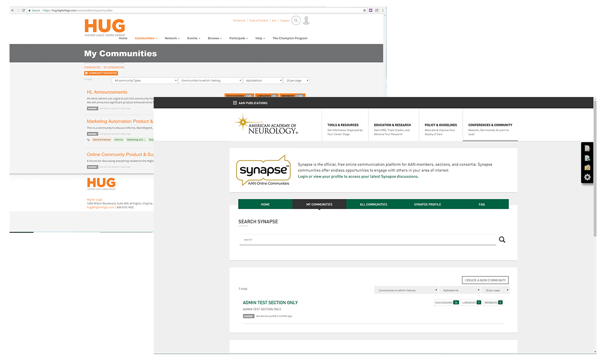The height and width of the screenshot is (364, 607).
Task: Click the Synapse AAN Online Communities logo
Action: [x=263, y=170]
